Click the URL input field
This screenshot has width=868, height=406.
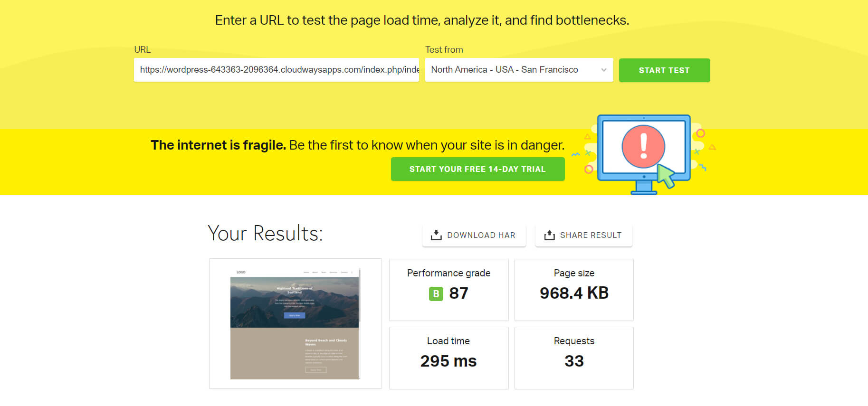[276, 70]
